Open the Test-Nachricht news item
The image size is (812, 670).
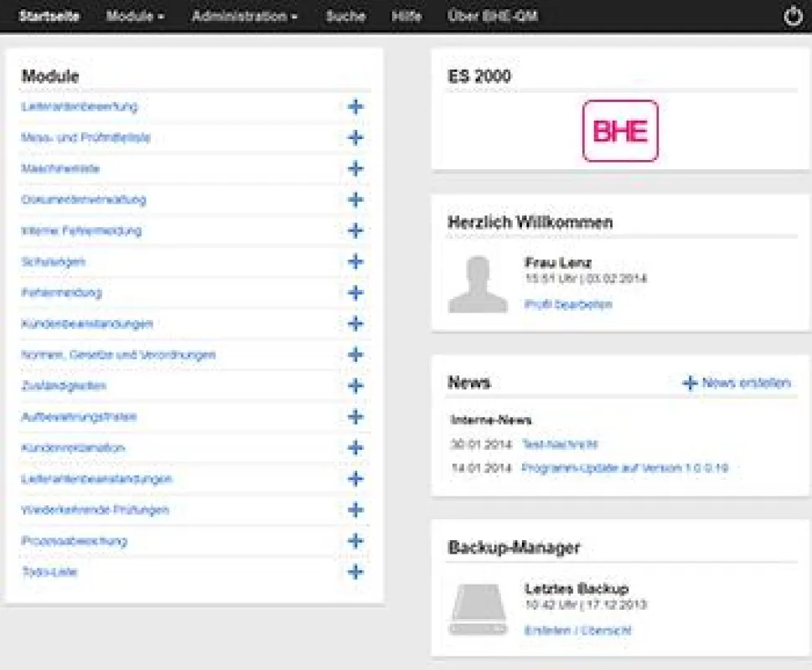coord(560,445)
